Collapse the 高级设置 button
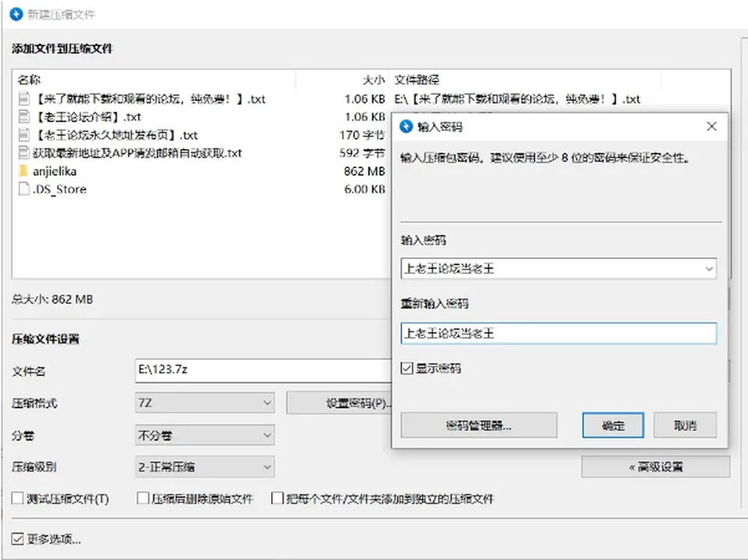This screenshot has width=748, height=560. pos(655,467)
